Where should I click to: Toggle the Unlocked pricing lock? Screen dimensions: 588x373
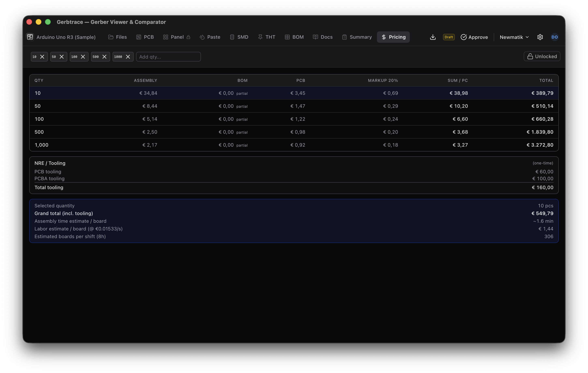tap(542, 56)
